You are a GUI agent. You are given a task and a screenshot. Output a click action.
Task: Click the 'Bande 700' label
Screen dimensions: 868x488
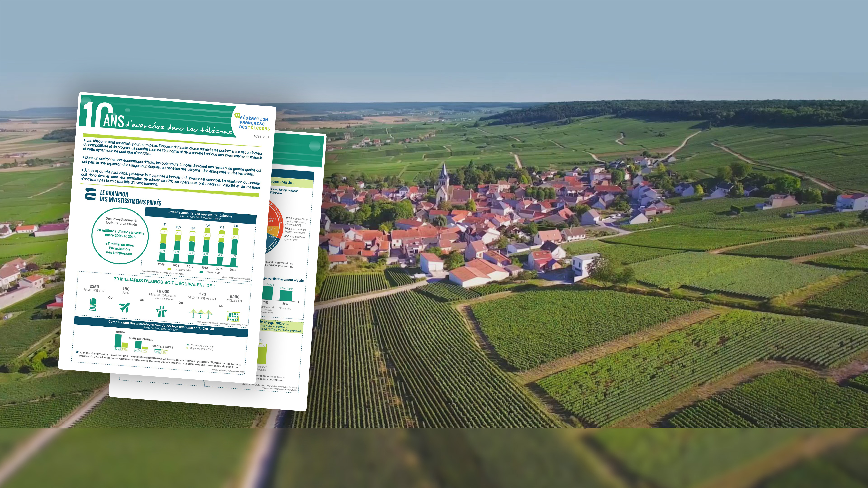(x=285, y=308)
